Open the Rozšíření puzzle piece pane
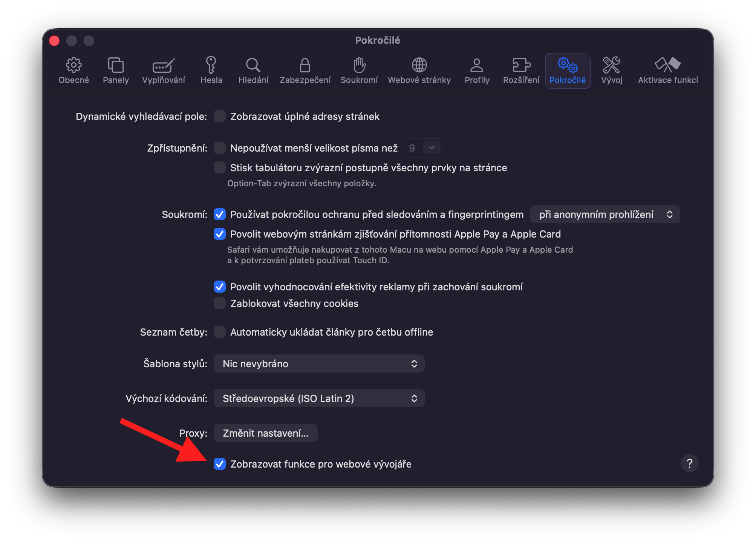The image size is (756, 543). click(x=521, y=71)
